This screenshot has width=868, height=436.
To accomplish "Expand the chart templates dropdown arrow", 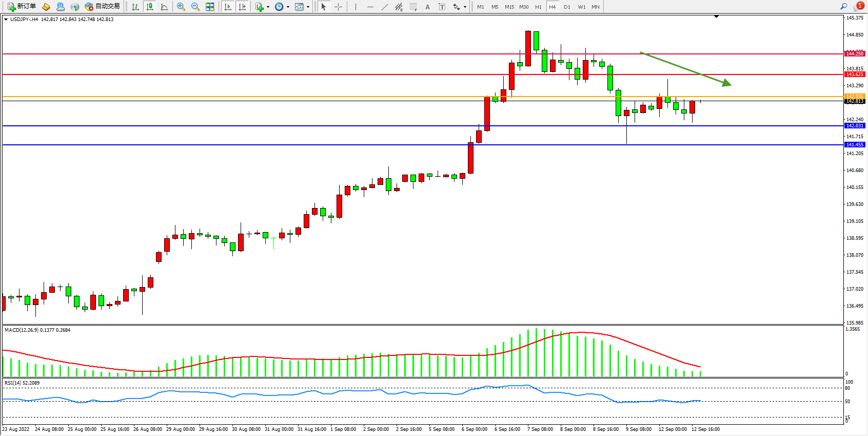I will pos(308,7).
